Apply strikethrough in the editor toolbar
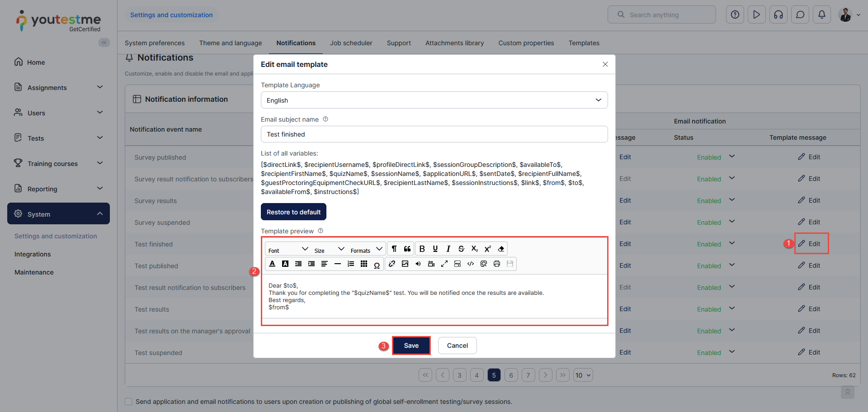Viewport: 868px width, 412px height. [x=461, y=249]
